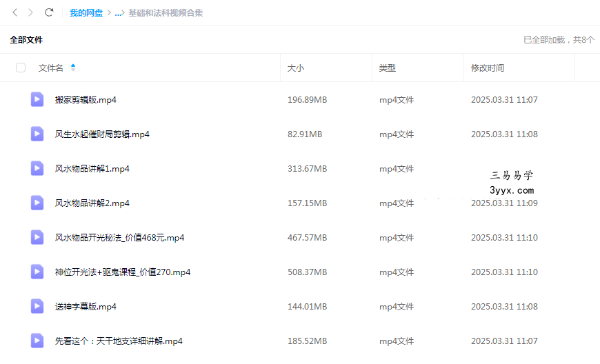Screen dimensions: 600x364
Task: Click video icon of 天干地支详细讲解 file
Action: (37, 341)
